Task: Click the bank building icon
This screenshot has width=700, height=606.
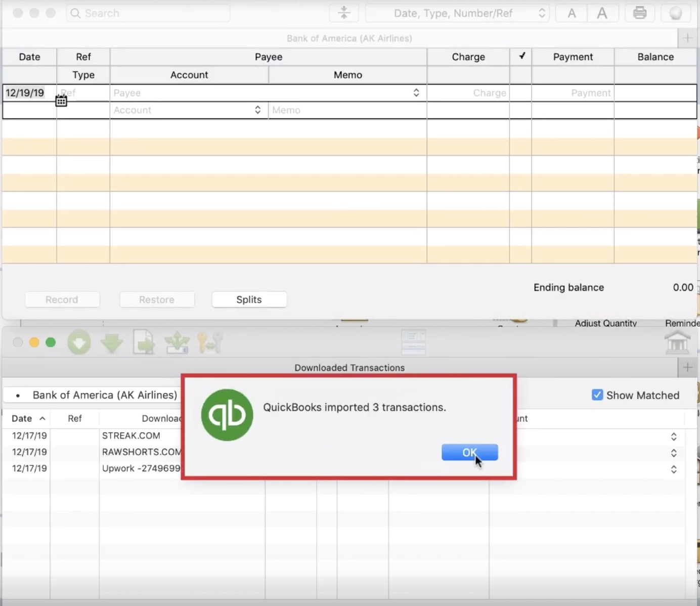Action: (x=677, y=342)
